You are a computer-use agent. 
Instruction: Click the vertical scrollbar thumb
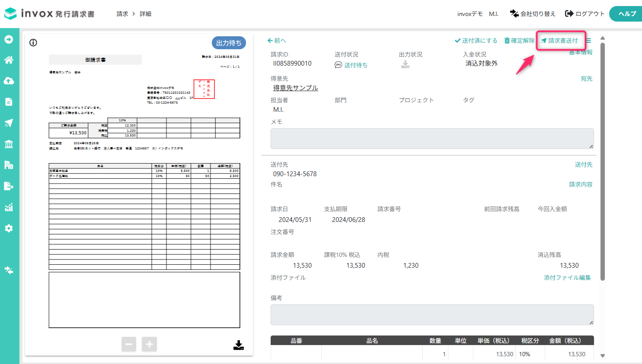[x=603, y=162]
